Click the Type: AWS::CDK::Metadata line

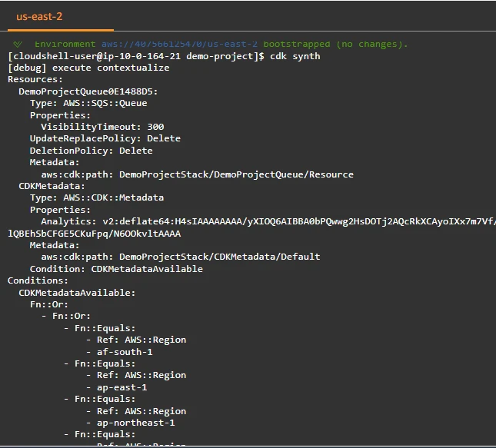[x=97, y=197]
